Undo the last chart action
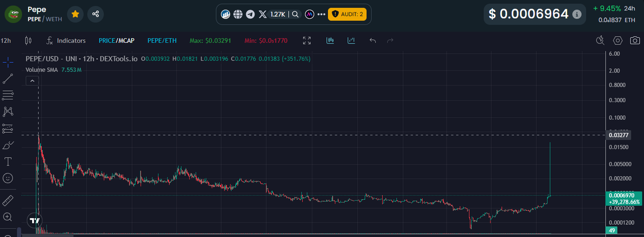Viewport: 644px width, 237px height. 373,40
